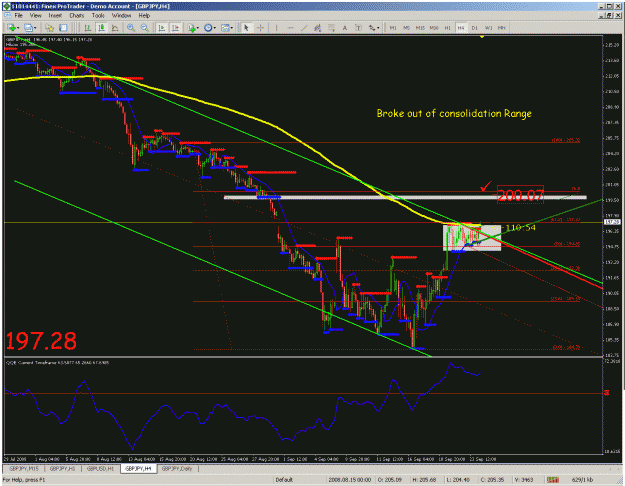Switch chart to bar chart type
The height and width of the screenshot is (486, 625).
coord(88,28)
